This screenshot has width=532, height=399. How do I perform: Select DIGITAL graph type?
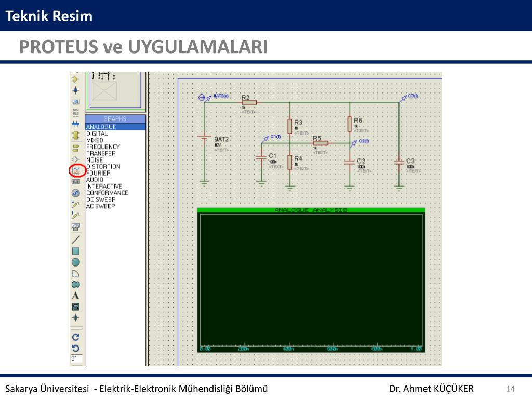click(97, 134)
